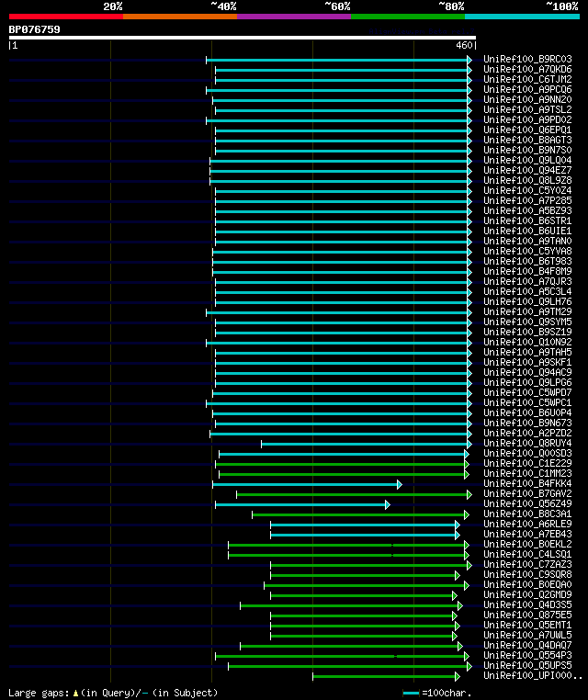
Task: Select the UniRef100_B6UIE1 label
Action: coord(527,231)
